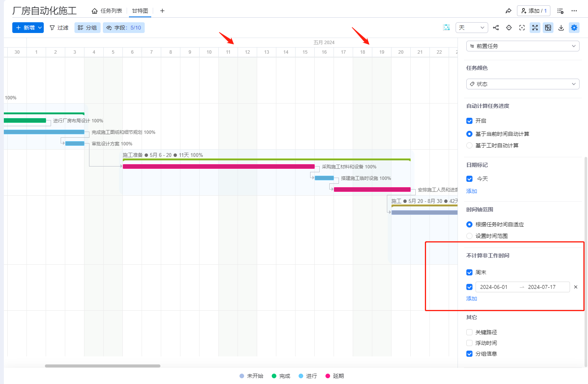The image size is (588, 384).
Task: Open the more options ellipsis menu
Action: [x=574, y=11]
